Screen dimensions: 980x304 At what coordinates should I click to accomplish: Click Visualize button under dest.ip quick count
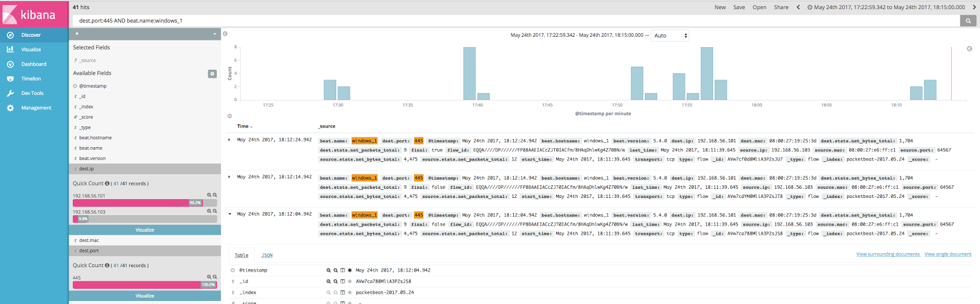pyautogui.click(x=145, y=230)
